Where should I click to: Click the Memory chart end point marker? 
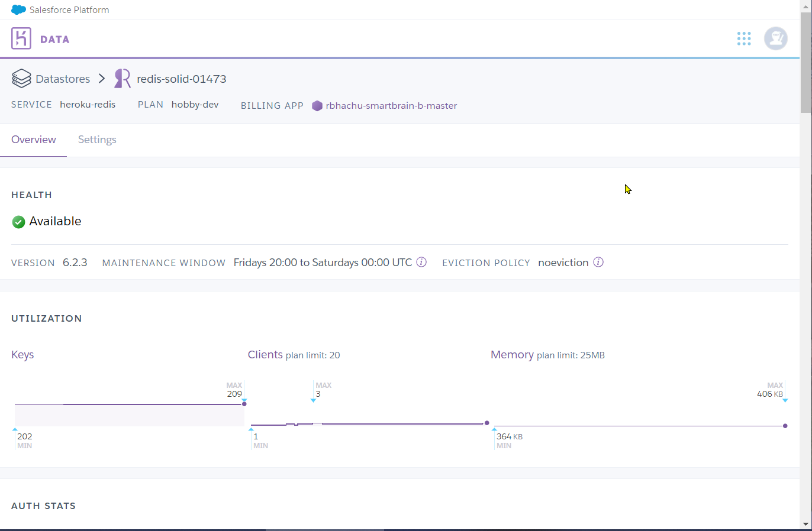pos(785,426)
